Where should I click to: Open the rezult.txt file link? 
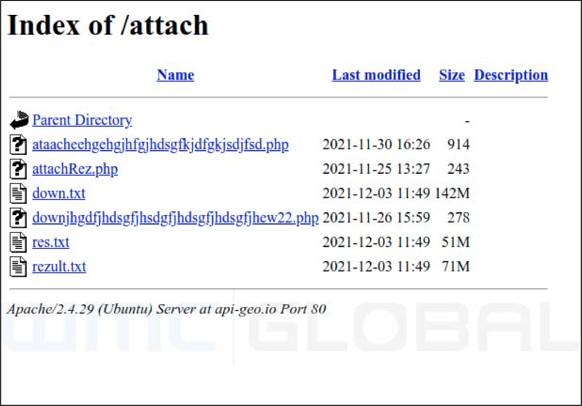(59, 266)
